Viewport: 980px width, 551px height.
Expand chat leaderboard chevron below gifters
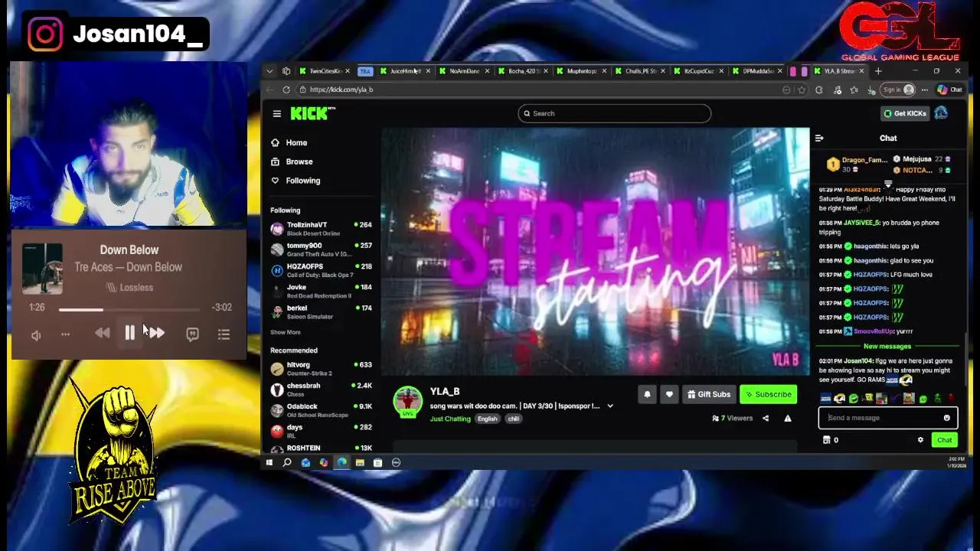(888, 184)
